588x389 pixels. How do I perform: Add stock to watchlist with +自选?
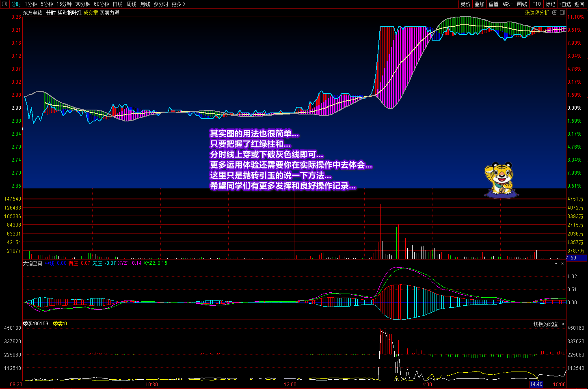[x=565, y=4]
